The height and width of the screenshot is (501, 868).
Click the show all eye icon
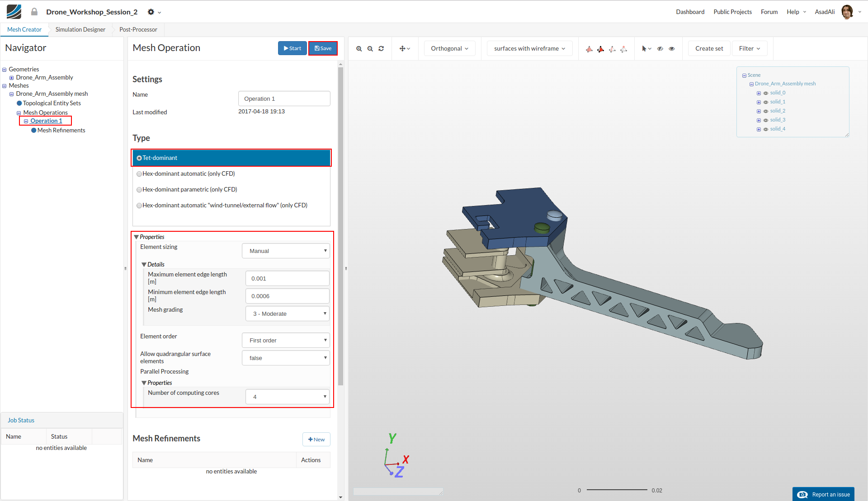672,49
